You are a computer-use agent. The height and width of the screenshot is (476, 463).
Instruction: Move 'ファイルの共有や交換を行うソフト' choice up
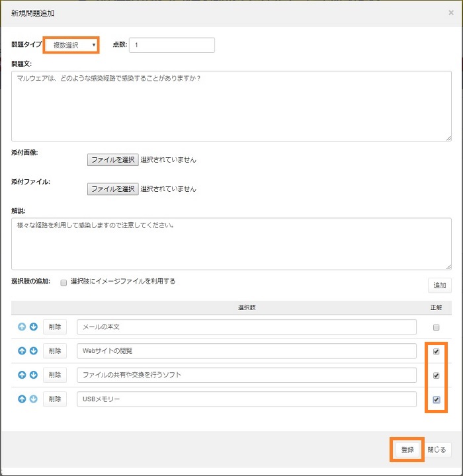pyautogui.click(x=21, y=375)
